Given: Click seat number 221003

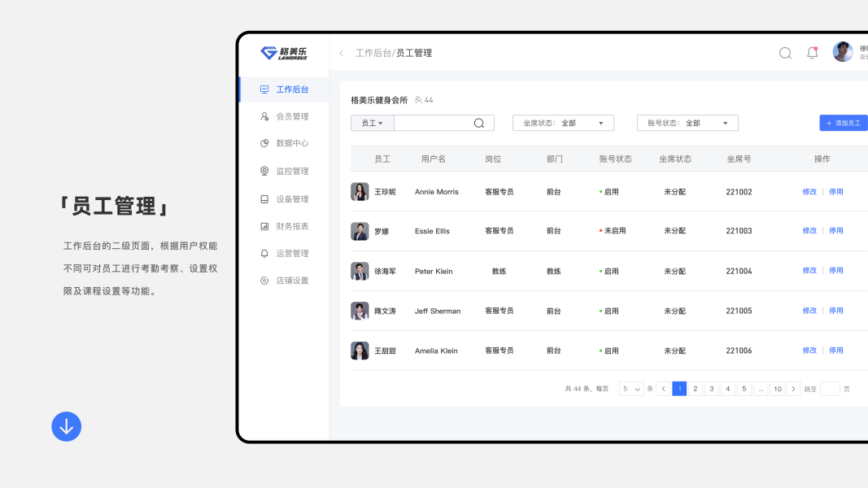Looking at the screenshot, I should (739, 231).
